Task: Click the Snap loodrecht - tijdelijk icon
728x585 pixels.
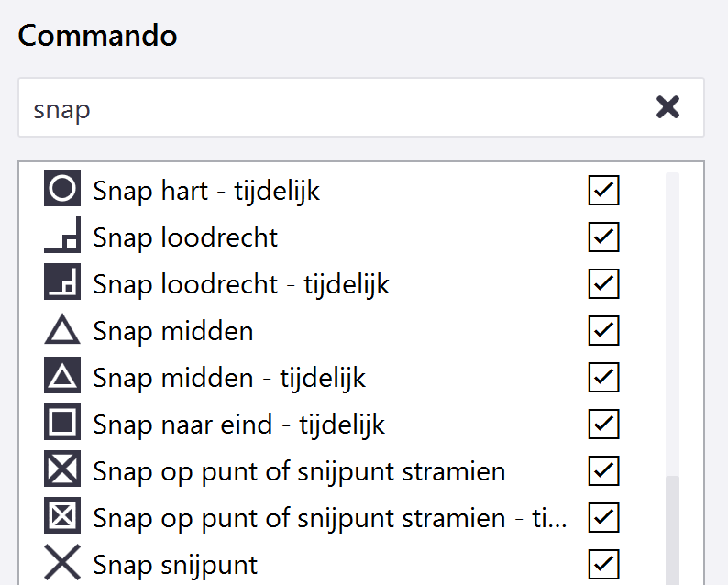Action: 62,283
